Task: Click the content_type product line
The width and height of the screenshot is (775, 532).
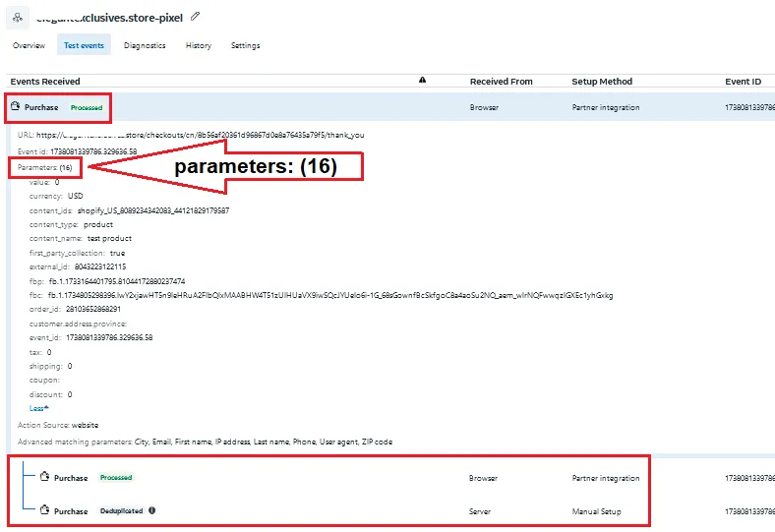Action: pos(71,225)
